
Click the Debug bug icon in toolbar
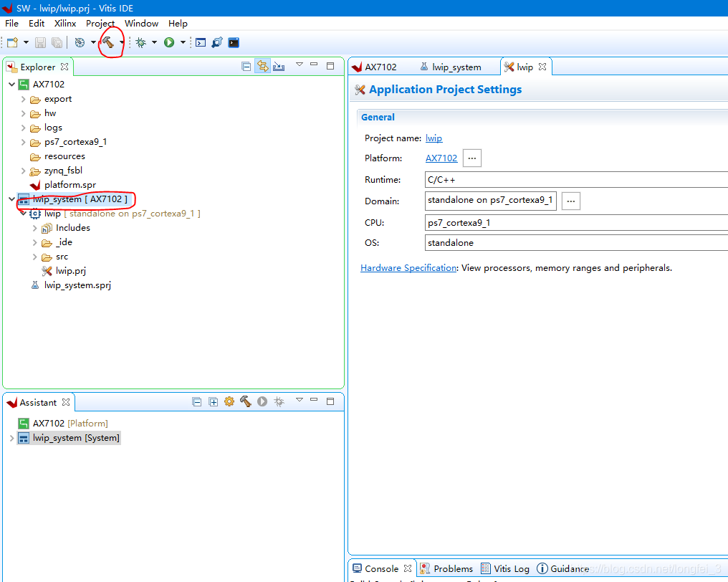tap(141, 43)
